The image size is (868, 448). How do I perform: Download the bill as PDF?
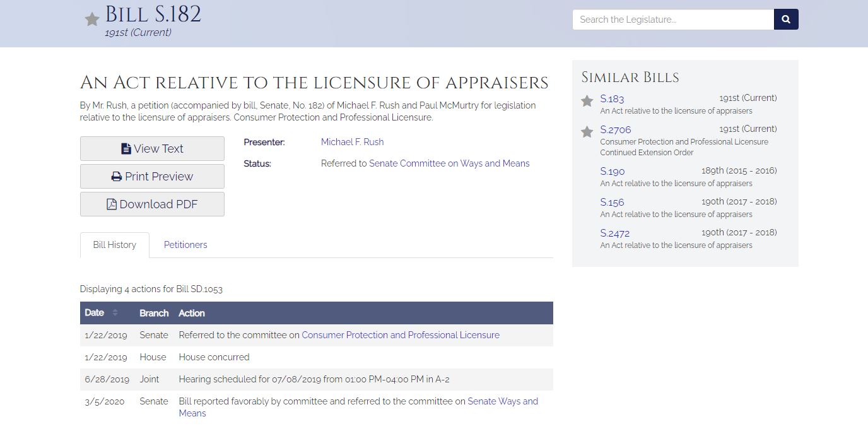click(152, 204)
